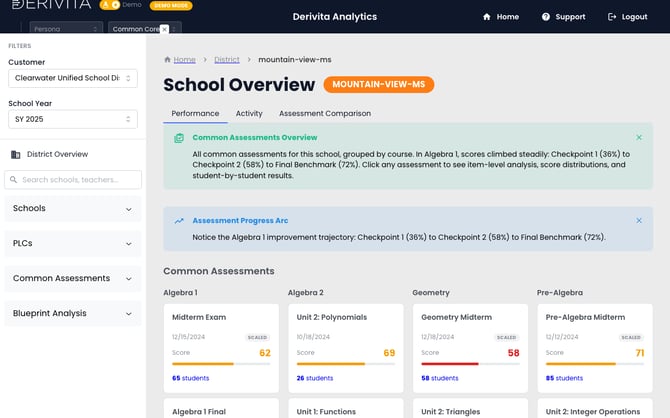Screen dimensions: 670x418
Task: Click the 85 students link
Action: coord(564,378)
